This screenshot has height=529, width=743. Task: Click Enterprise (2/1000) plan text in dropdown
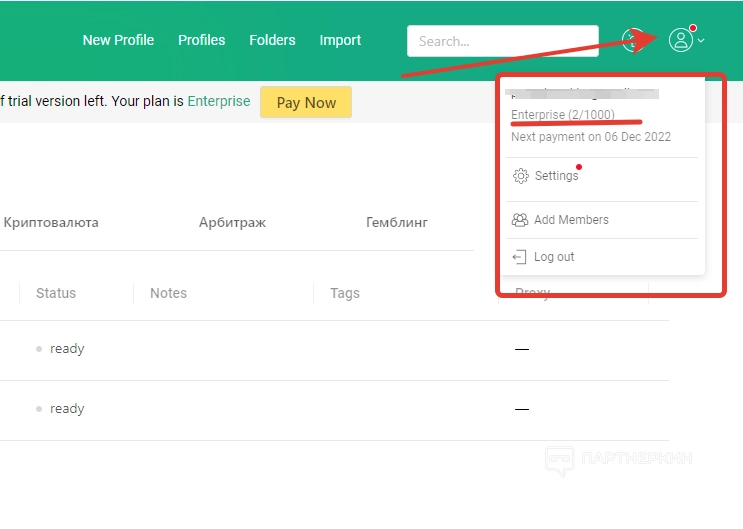point(563,115)
